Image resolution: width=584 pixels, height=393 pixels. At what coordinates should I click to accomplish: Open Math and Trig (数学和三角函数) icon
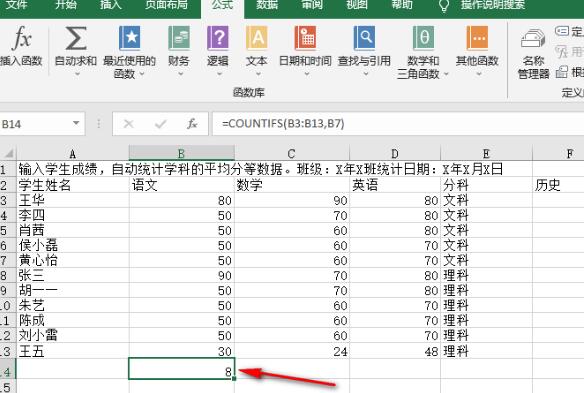(423, 38)
